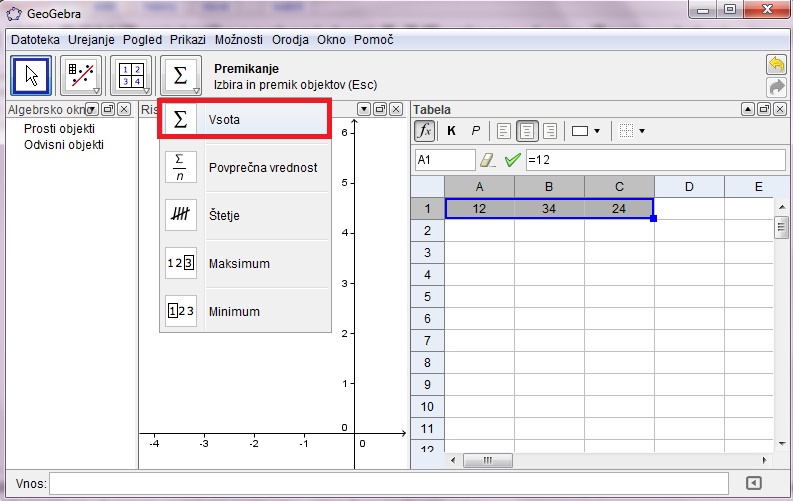Align cell text to the right

click(x=549, y=131)
